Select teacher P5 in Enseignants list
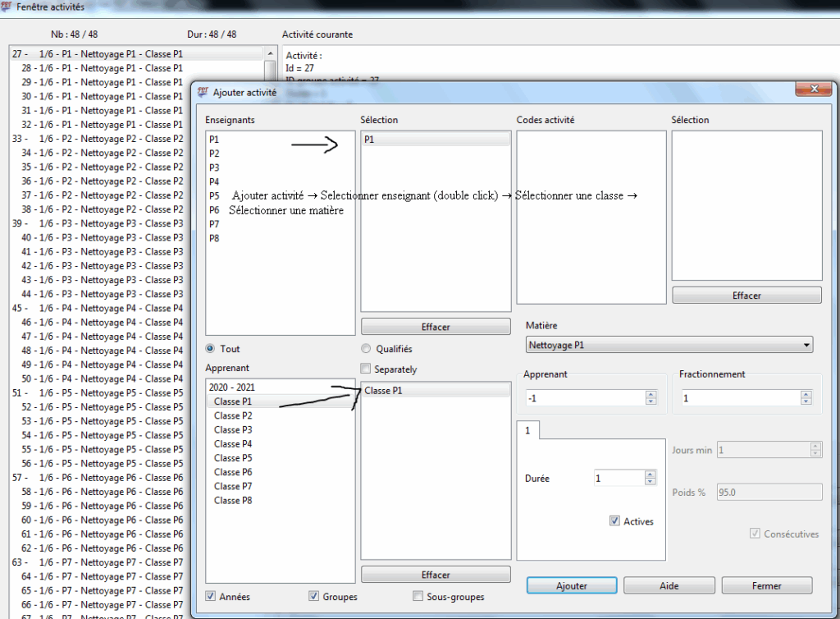Viewport: 840px width, 619px height. pos(214,196)
